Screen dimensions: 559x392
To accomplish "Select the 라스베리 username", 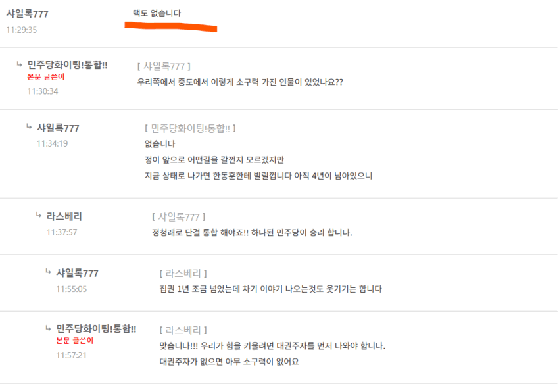I will [64, 216].
